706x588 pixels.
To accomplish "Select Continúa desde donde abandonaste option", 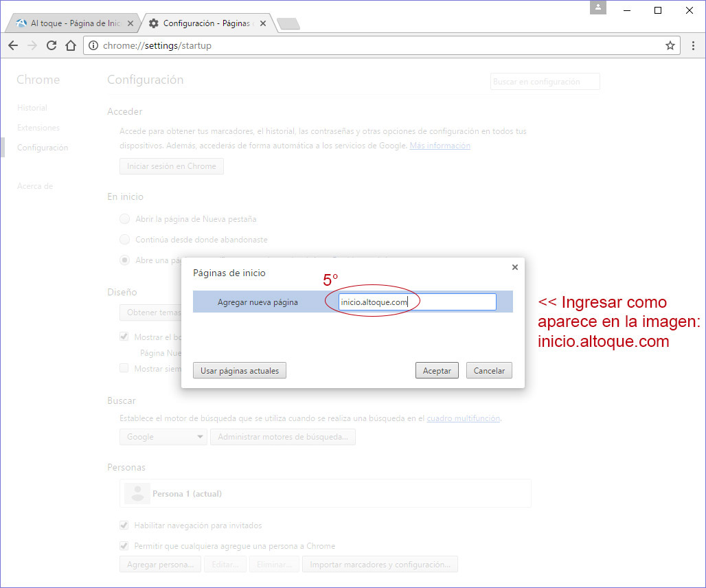I will 125,240.
